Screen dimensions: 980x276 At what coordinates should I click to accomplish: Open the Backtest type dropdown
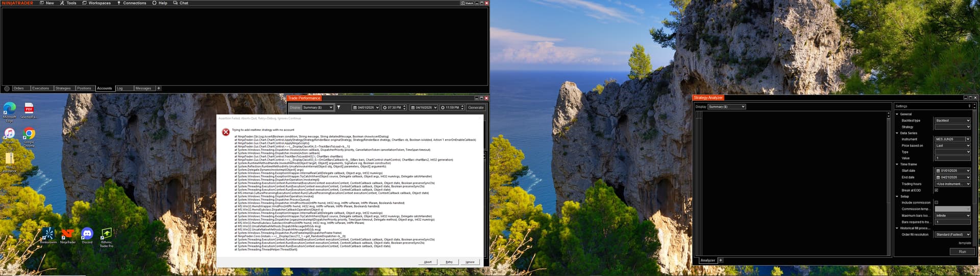pyautogui.click(x=952, y=121)
